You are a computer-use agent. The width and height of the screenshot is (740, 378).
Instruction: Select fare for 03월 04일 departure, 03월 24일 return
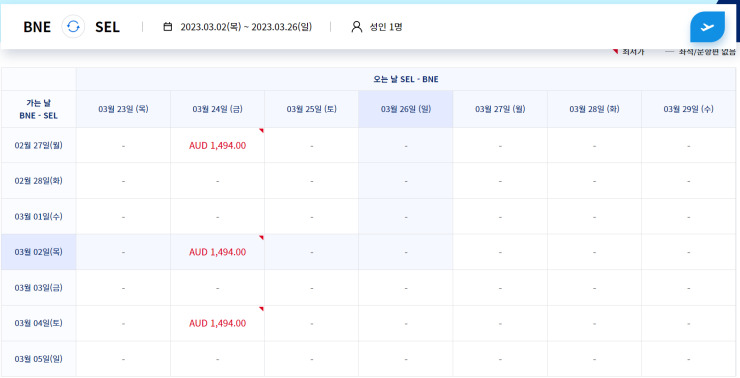coord(218,323)
